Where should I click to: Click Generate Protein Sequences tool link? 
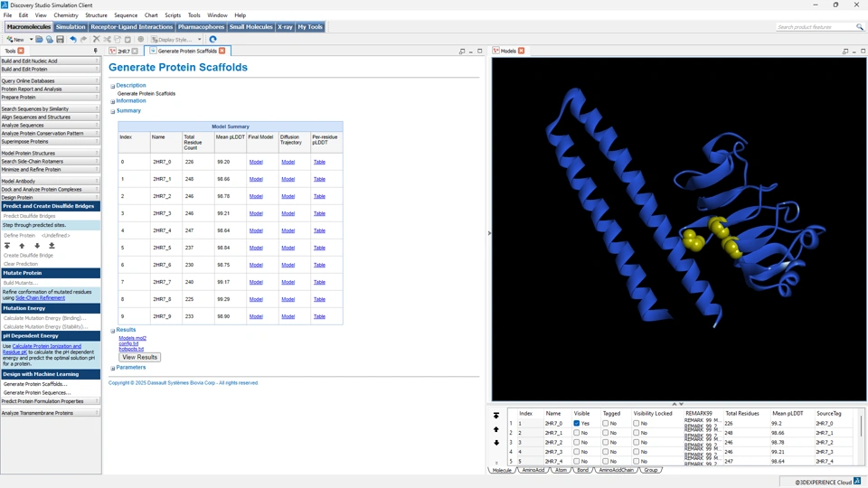37,392
